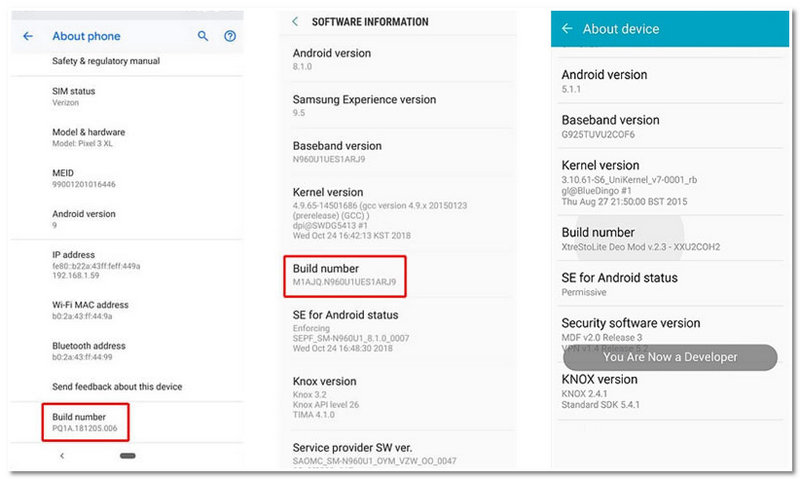
Task: Go back from Software Information screen
Action: click(295, 21)
